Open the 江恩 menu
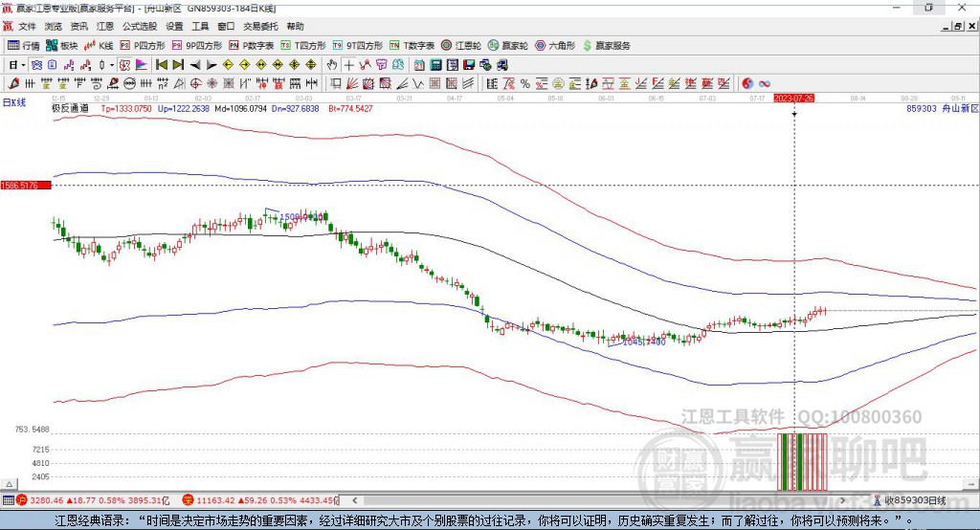The image size is (980, 530). pos(105,26)
